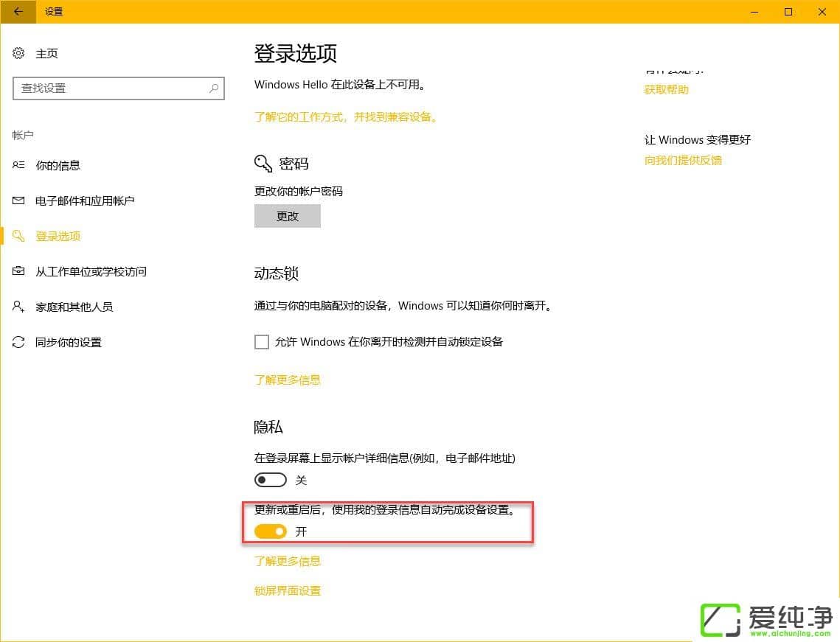Screen dimensions: 840x642
Task: Focus the 查找设置 search field
Action: pyautogui.click(x=119, y=88)
